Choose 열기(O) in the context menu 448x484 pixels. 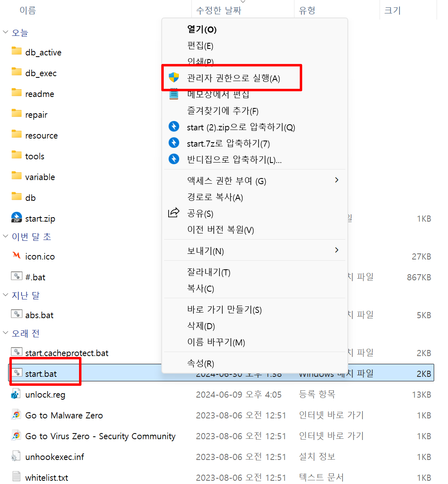click(202, 29)
